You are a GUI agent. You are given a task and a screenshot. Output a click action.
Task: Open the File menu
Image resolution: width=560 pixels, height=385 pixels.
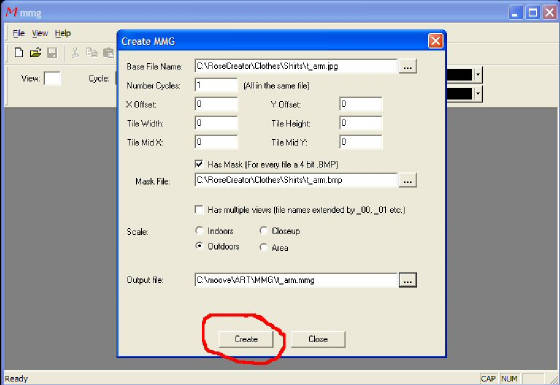click(19, 33)
